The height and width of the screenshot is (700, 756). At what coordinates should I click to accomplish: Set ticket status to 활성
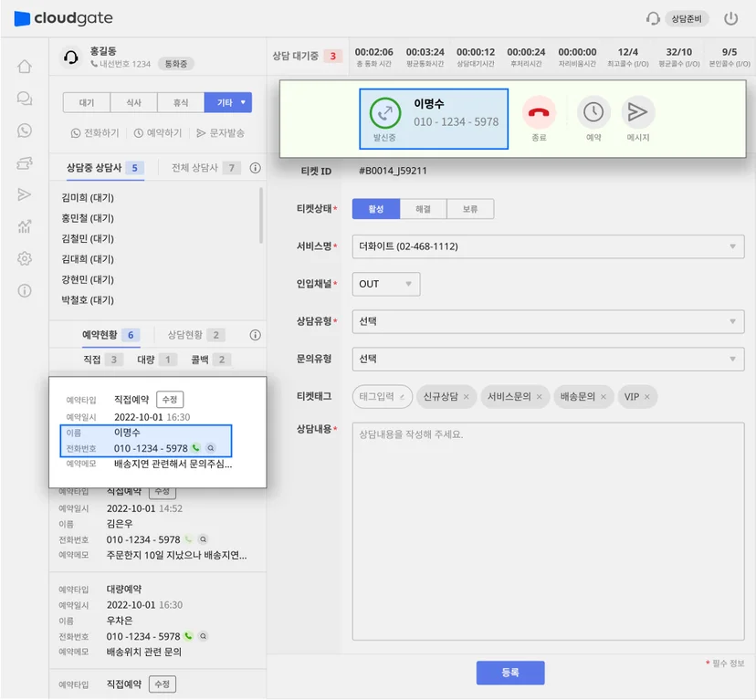coord(376,209)
